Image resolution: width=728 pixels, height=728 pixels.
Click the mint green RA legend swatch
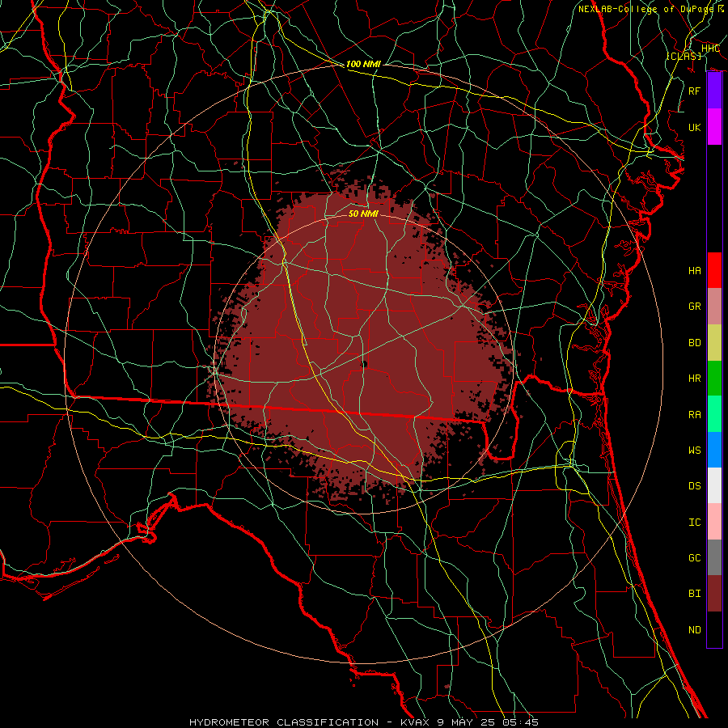pos(714,414)
